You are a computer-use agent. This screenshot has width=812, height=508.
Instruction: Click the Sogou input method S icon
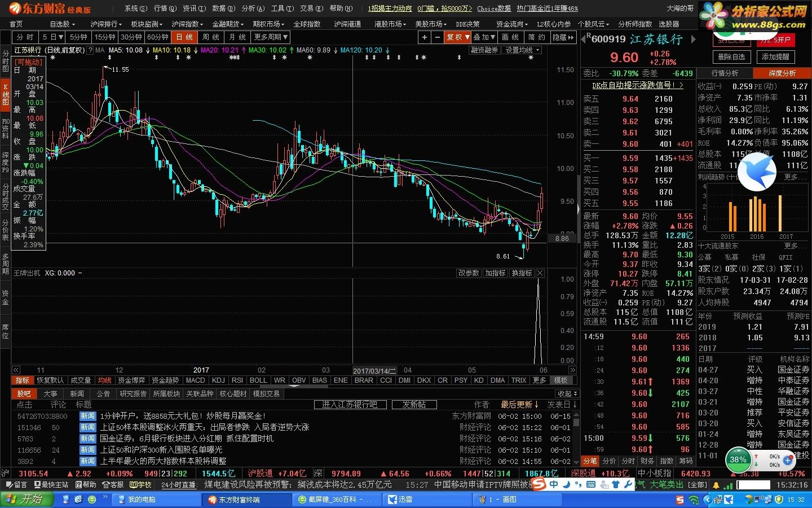click(539, 485)
